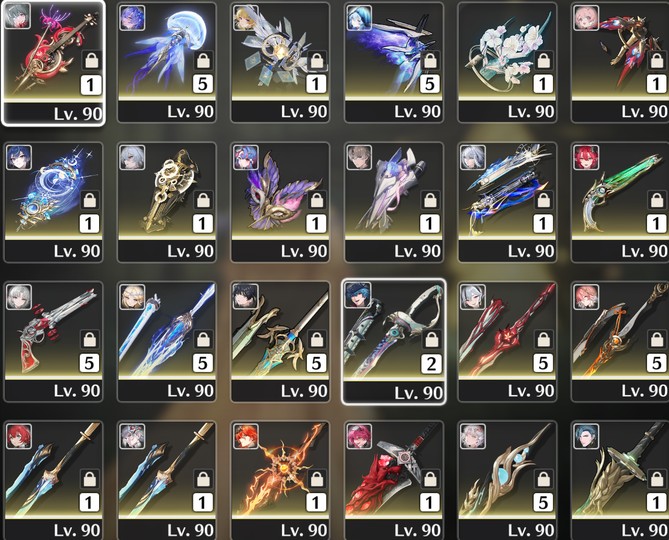Select the purple butterfly mask weapon
The width and height of the screenshot is (669, 540).
click(x=280, y=202)
